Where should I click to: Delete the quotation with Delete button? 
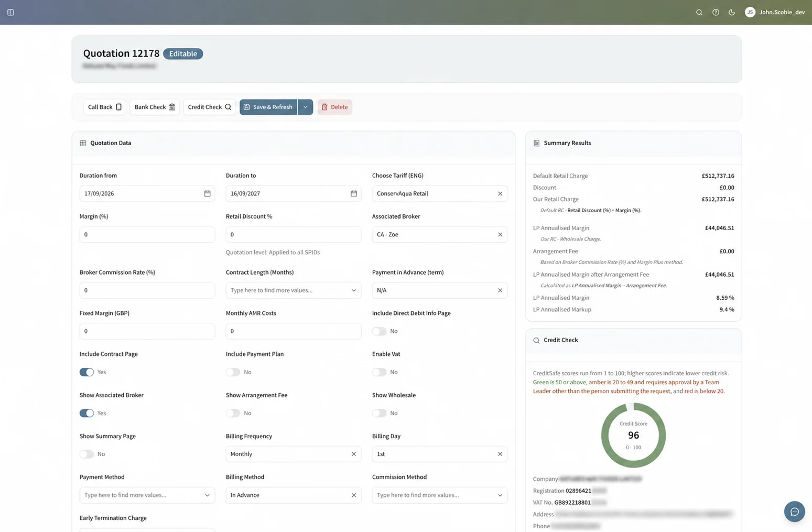[x=334, y=107]
